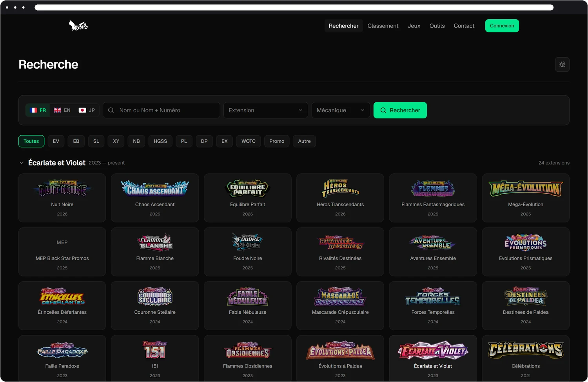Select the Toutes series filter

click(31, 141)
